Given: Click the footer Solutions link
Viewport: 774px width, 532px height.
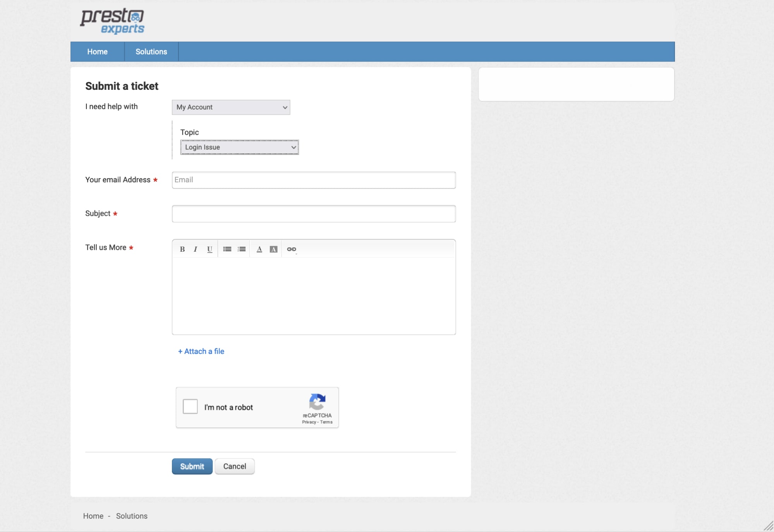Looking at the screenshot, I should tap(132, 516).
